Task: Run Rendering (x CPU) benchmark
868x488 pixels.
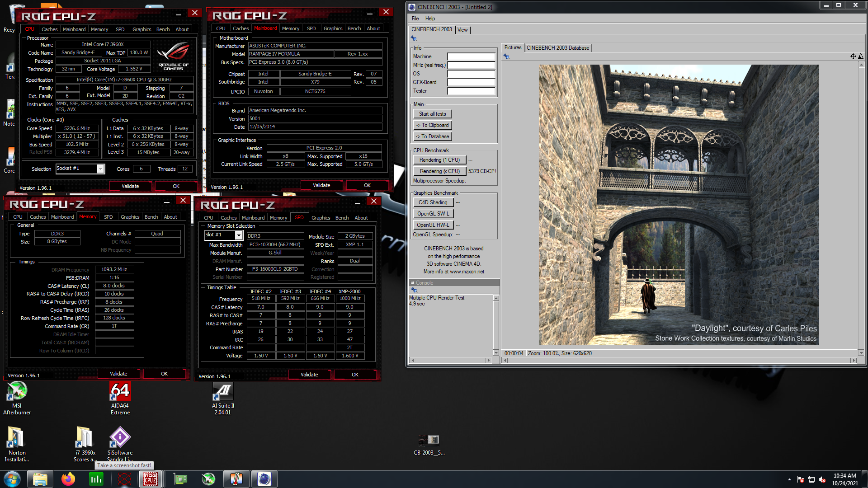Action: [439, 171]
